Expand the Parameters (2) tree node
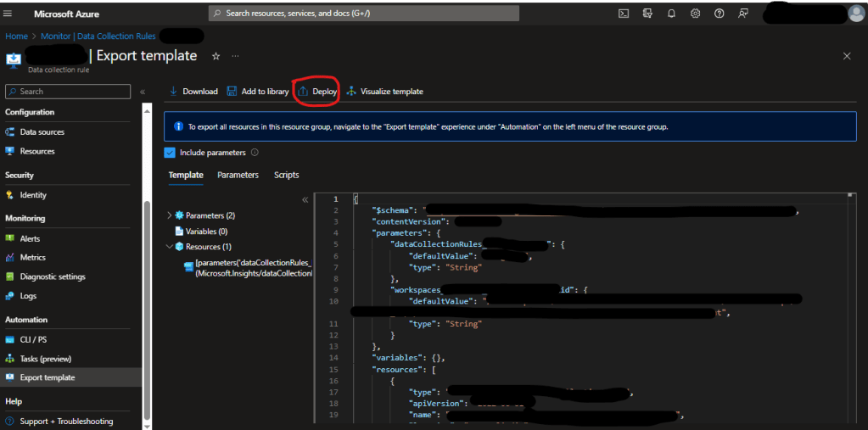 170,215
